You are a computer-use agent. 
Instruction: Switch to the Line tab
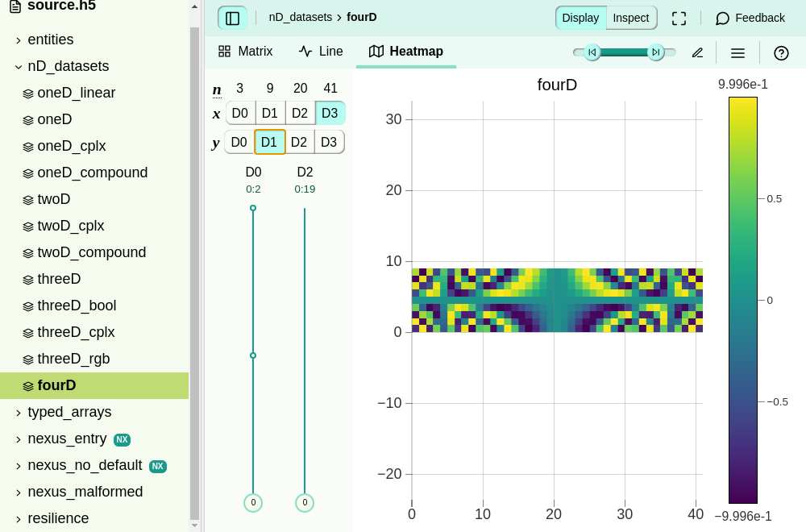click(x=321, y=52)
